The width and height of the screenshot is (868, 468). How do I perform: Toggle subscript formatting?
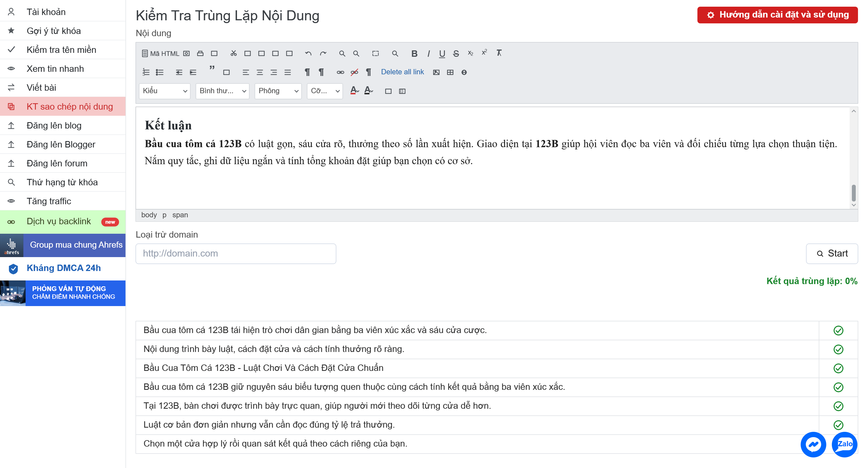click(x=470, y=54)
